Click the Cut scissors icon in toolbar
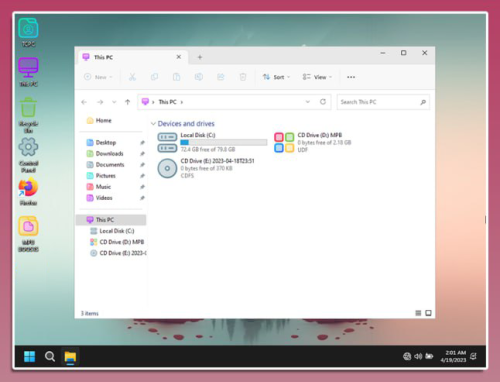 tap(132, 77)
